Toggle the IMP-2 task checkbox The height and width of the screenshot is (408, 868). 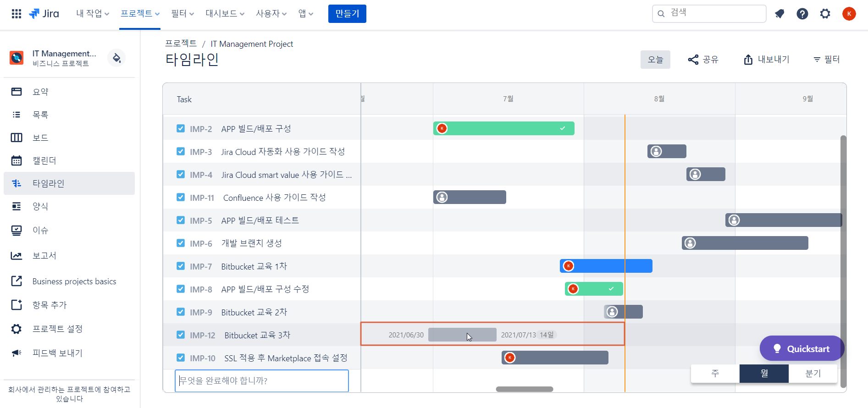(x=181, y=128)
